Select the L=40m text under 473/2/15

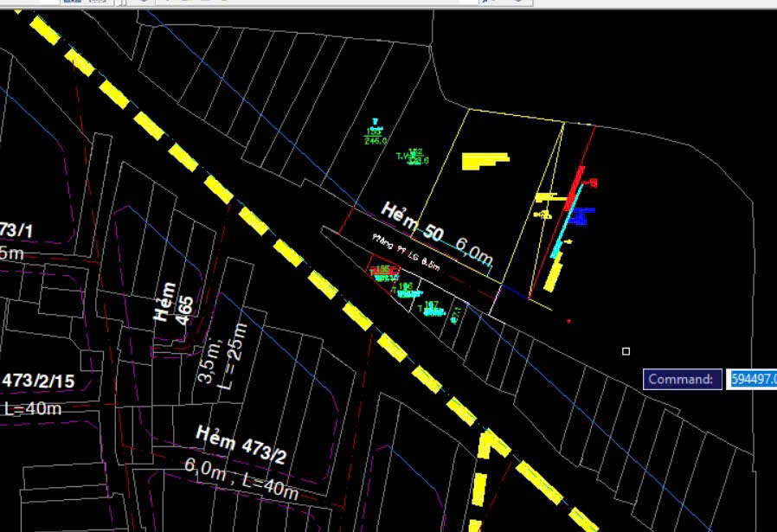click(35, 407)
